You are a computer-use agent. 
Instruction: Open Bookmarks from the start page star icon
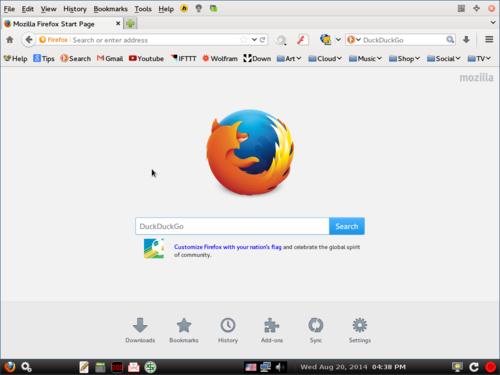tap(184, 325)
